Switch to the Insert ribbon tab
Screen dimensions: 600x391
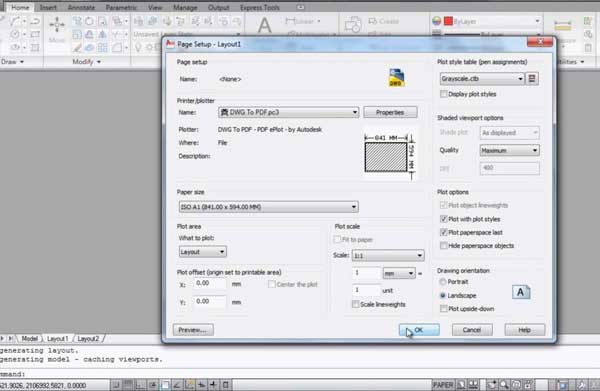tap(48, 7)
